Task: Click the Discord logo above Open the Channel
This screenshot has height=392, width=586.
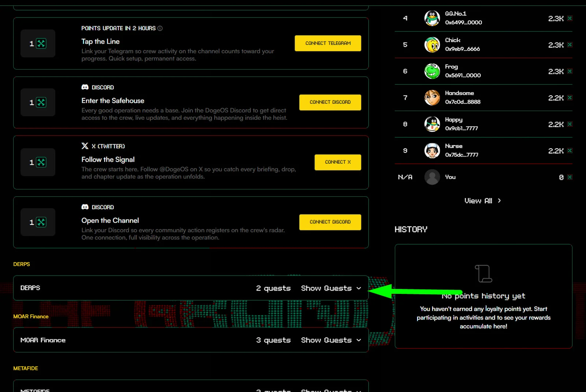Action: [x=85, y=207]
